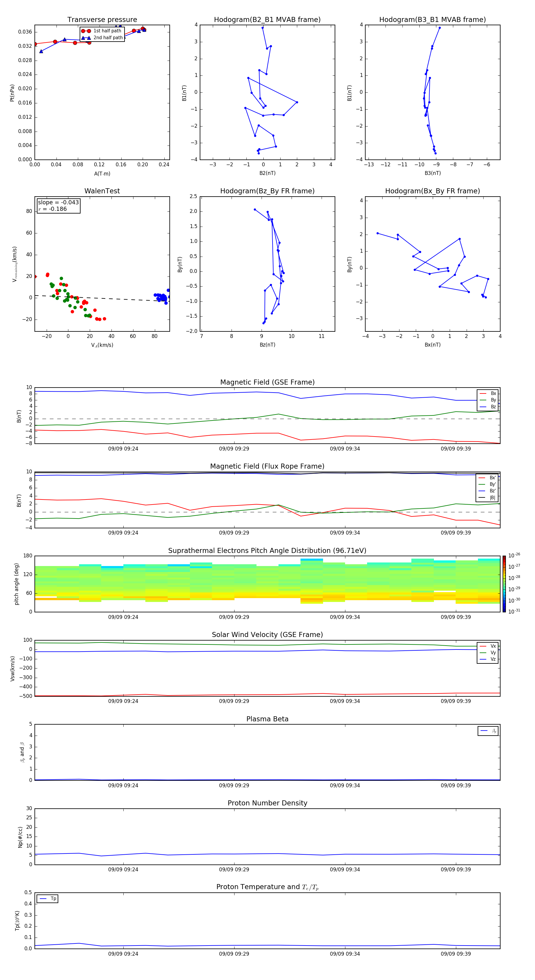Click the 'Magnetic Field (GSE Frame)' title
535x980 pixels.
[267, 382]
